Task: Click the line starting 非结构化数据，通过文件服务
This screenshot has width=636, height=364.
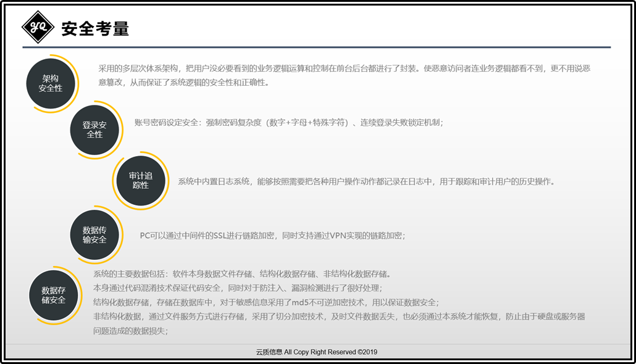Action: [x=339, y=316]
